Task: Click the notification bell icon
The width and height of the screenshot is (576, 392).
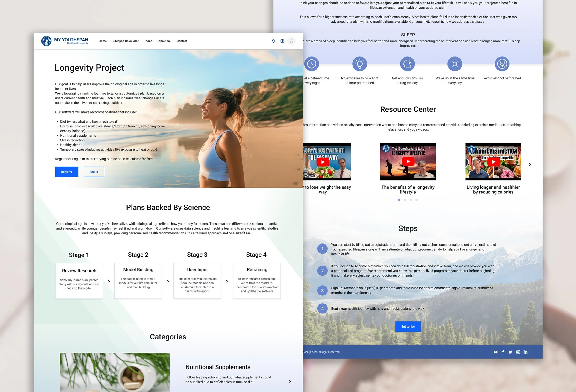Action: (273, 41)
